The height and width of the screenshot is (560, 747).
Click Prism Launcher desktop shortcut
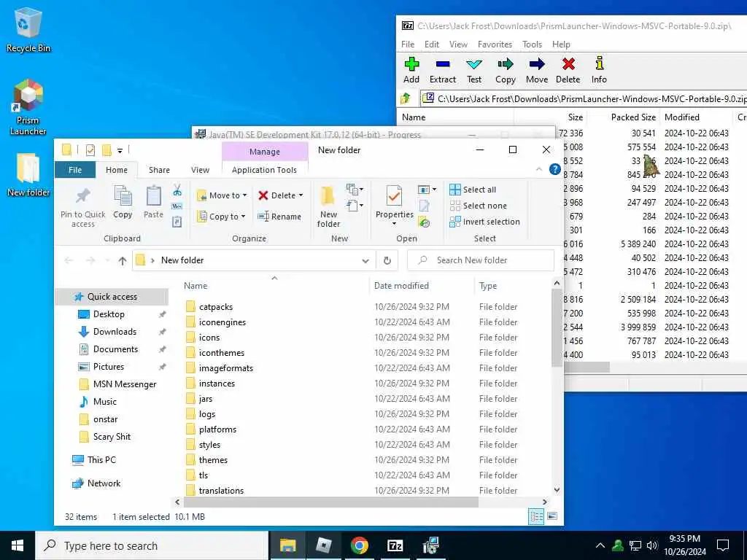[28, 107]
